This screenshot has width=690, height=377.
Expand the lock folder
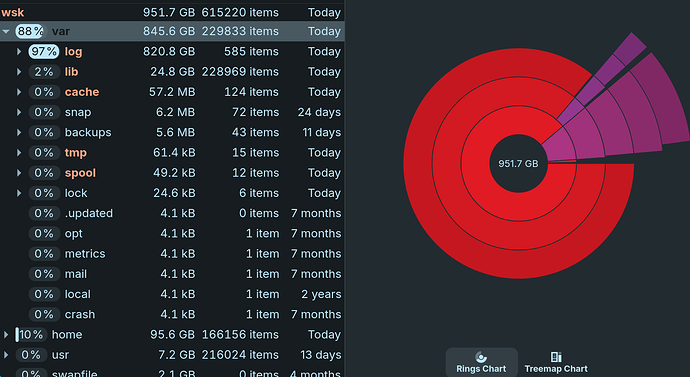tap(19, 193)
